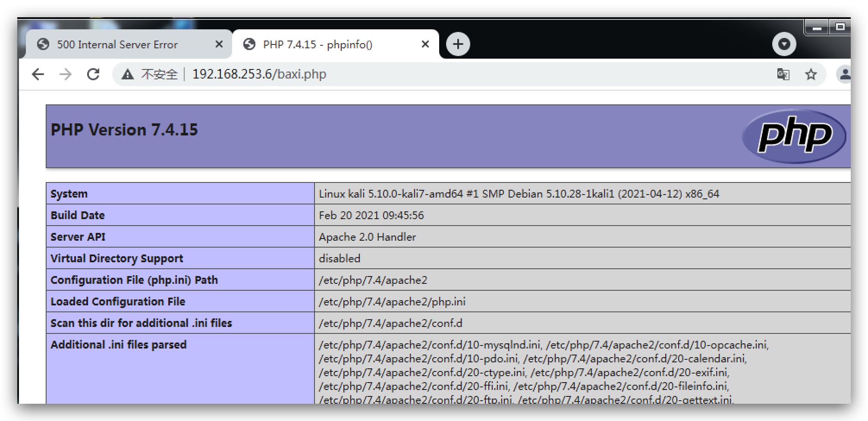Click the PHP logo
The height and width of the screenshot is (421, 868).
(x=794, y=136)
